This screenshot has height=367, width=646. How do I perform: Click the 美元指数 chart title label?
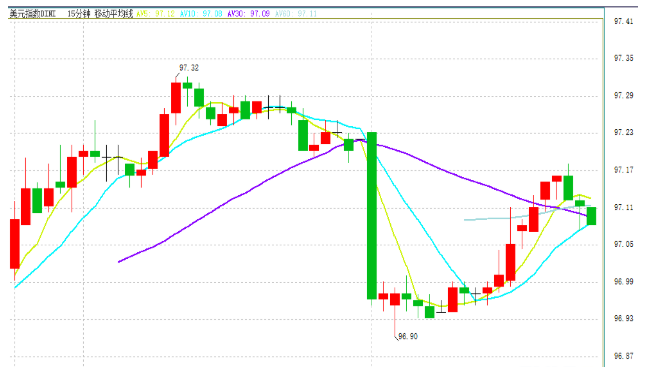tap(33, 14)
